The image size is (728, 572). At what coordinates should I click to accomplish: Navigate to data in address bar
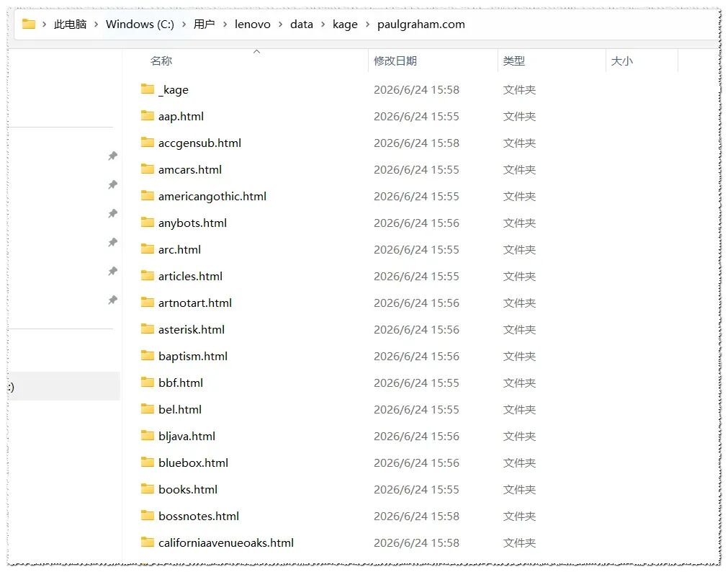[x=302, y=24]
